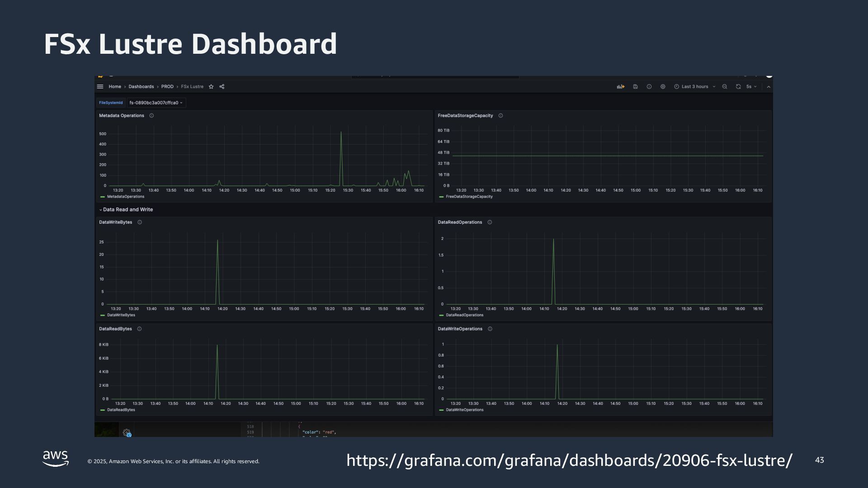The height and width of the screenshot is (488, 868).
Task: Save the dashboard with the disk icon
Action: coord(635,87)
